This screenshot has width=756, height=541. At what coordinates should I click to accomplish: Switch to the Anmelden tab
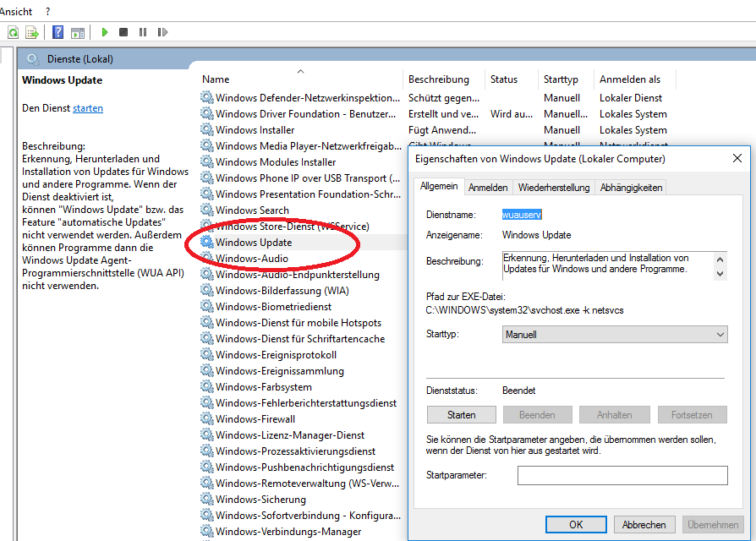pyautogui.click(x=488, y=188)
